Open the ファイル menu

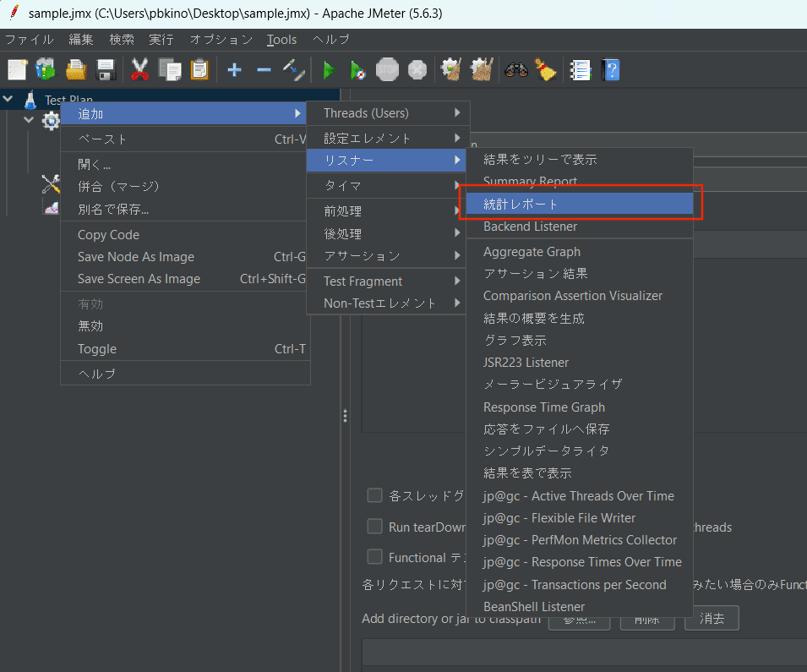[x=30, y=40]
